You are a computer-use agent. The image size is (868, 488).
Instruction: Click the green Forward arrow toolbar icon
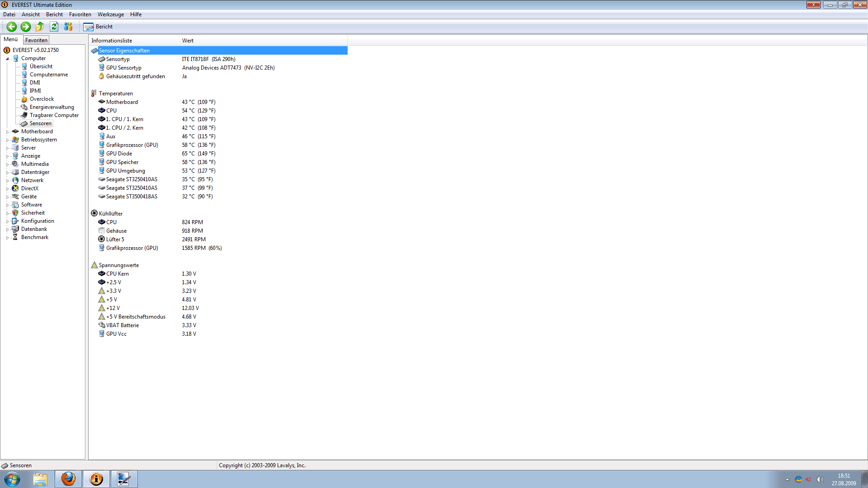click(26, 27)
